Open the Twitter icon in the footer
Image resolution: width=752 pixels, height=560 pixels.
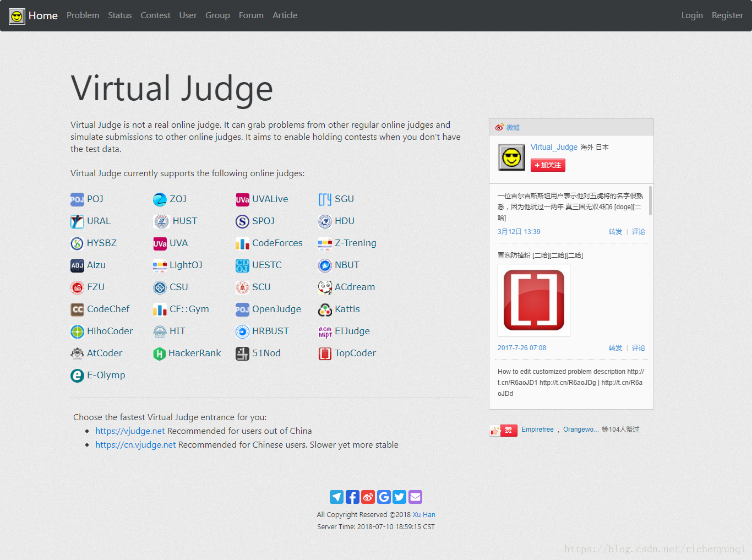coord(399,497)
